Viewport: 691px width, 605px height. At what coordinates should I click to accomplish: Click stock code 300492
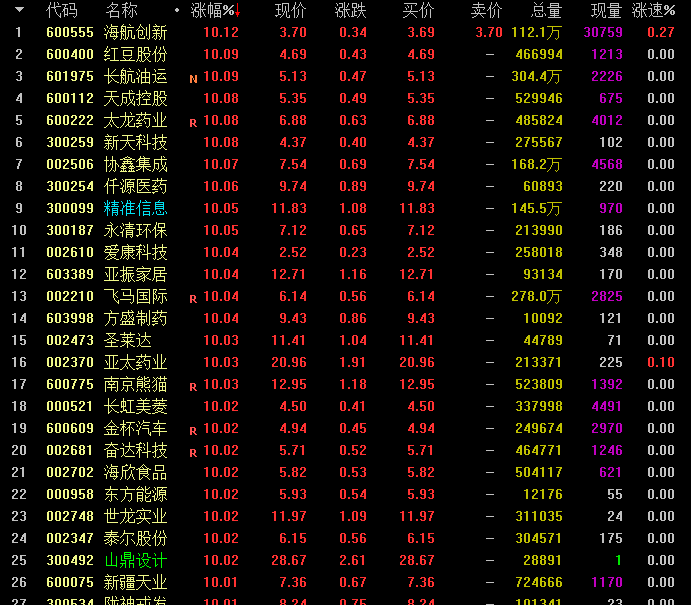(70, 560)
